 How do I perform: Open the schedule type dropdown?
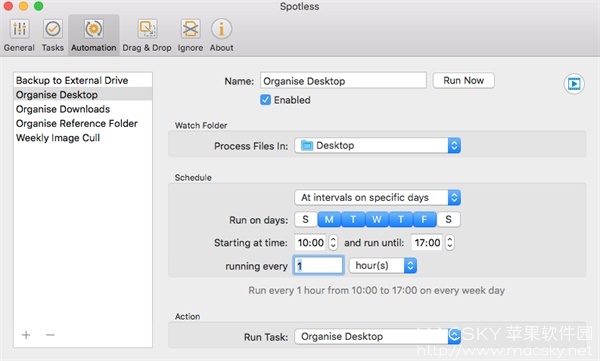[377, 198]
